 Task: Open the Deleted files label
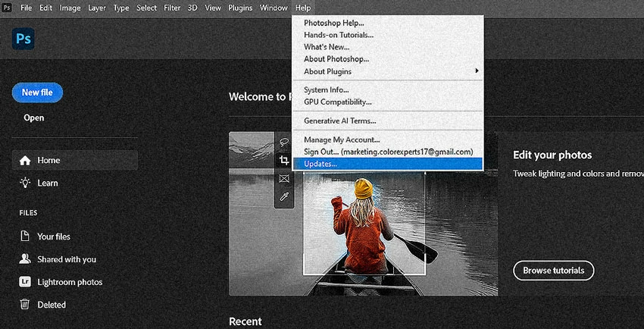click(52, 305)
